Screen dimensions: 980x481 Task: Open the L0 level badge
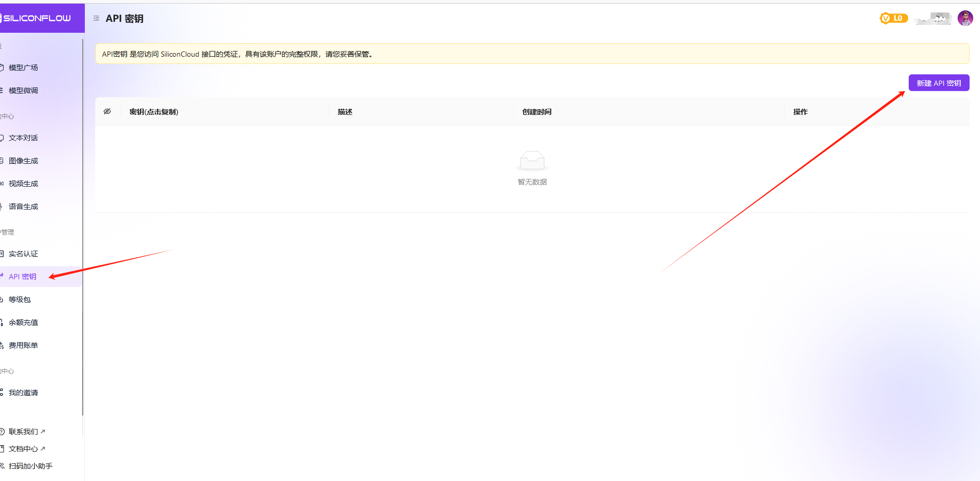click(894, 18)
